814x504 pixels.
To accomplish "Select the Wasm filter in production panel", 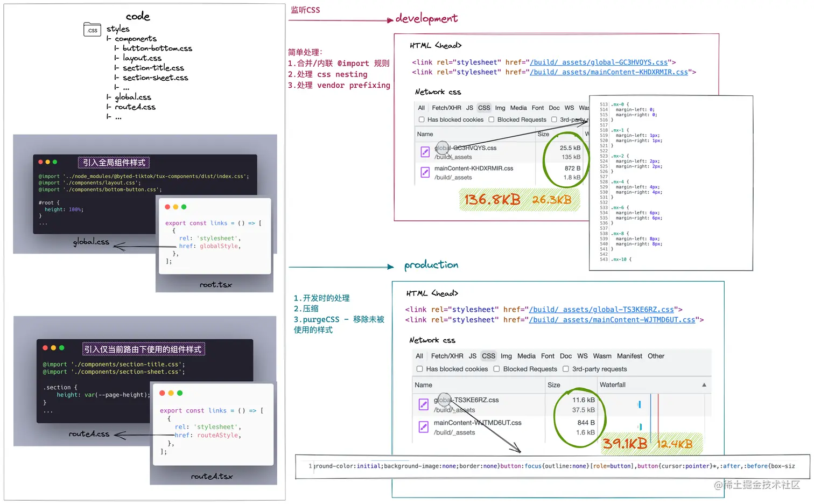I will 602,356.
